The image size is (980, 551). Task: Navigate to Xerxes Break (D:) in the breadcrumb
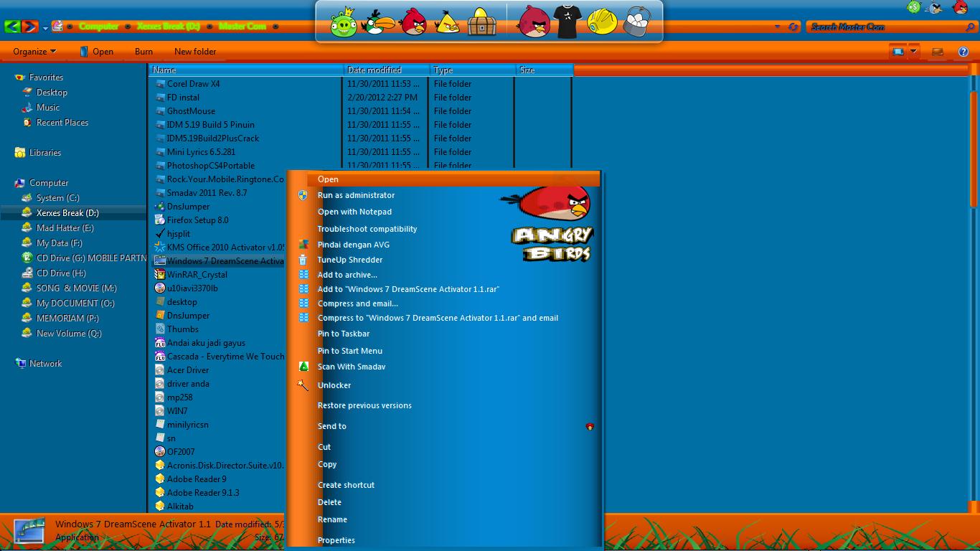pos(169,27)
